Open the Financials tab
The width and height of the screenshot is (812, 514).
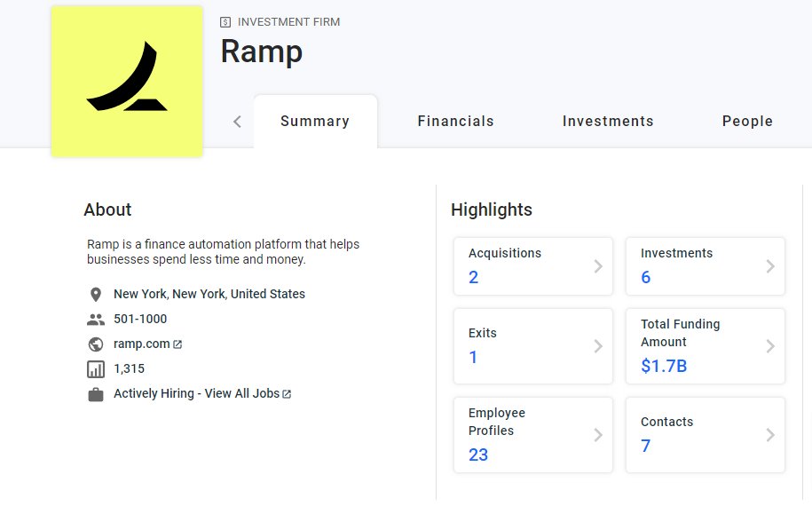tap(456, 122)
